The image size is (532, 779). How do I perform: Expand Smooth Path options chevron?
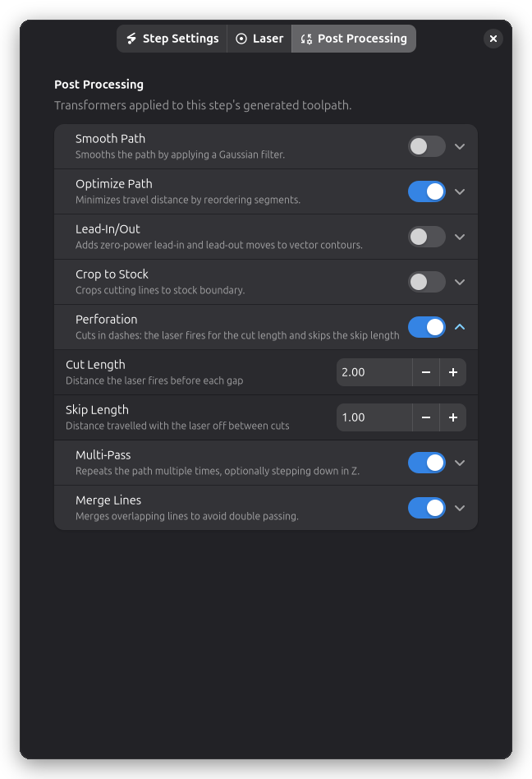460,146
